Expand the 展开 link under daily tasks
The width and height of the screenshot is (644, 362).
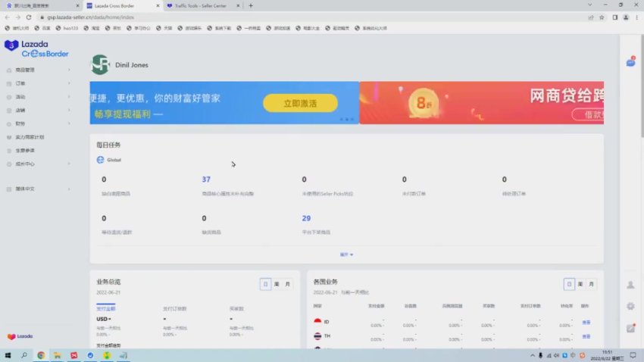(x=346, y=254)
